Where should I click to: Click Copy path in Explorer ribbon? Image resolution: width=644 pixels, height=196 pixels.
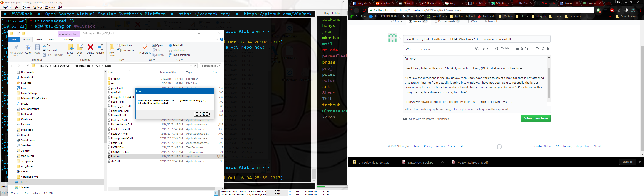[x=50, y=50]
